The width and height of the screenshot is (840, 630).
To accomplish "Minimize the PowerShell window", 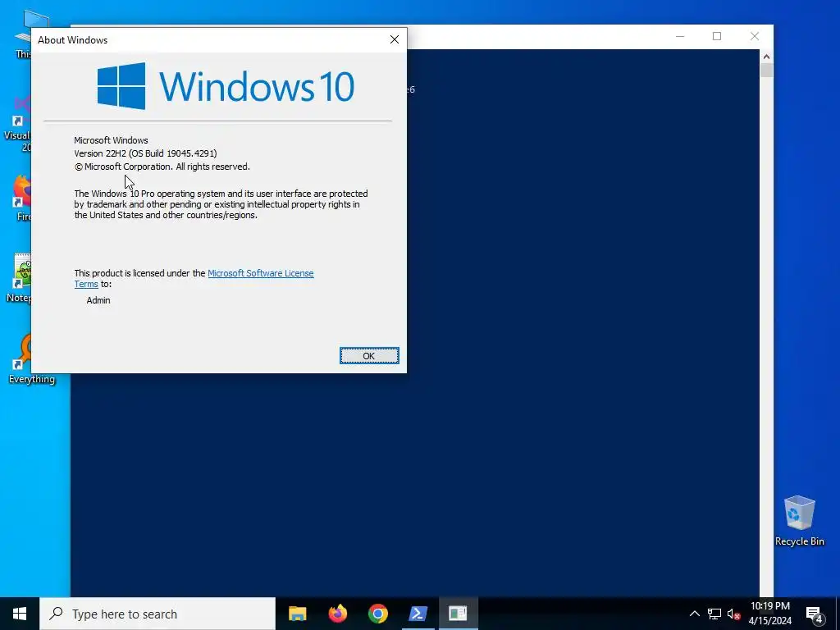I will (x=680, y=36).
